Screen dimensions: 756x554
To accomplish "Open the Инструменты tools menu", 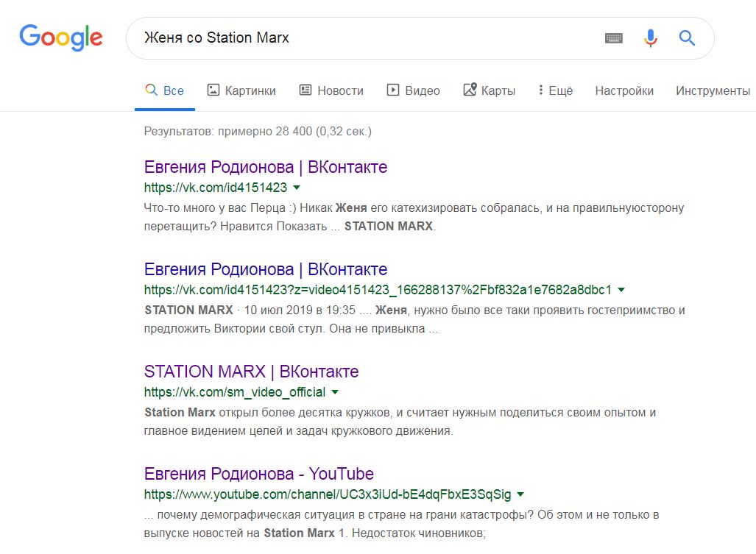I will pos(713,90).
